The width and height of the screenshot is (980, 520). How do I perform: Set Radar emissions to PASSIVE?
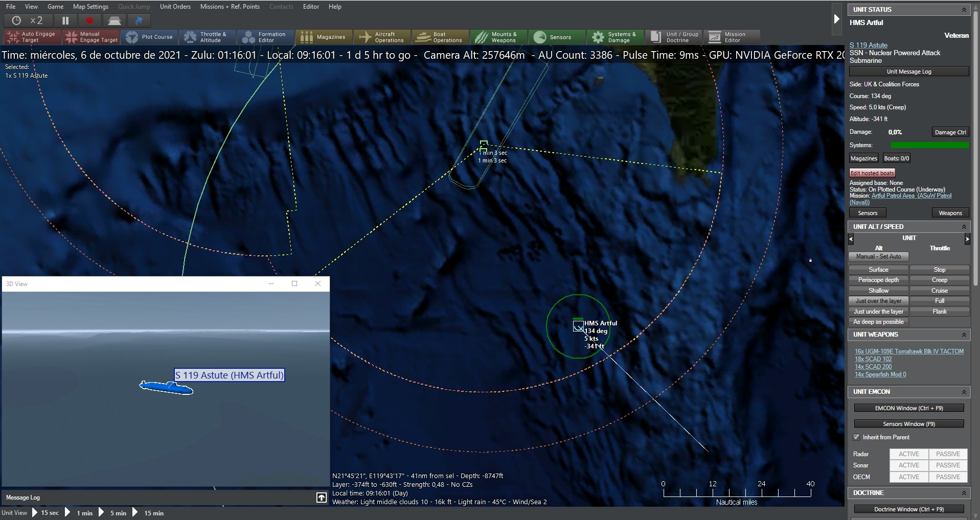[948, 454]
